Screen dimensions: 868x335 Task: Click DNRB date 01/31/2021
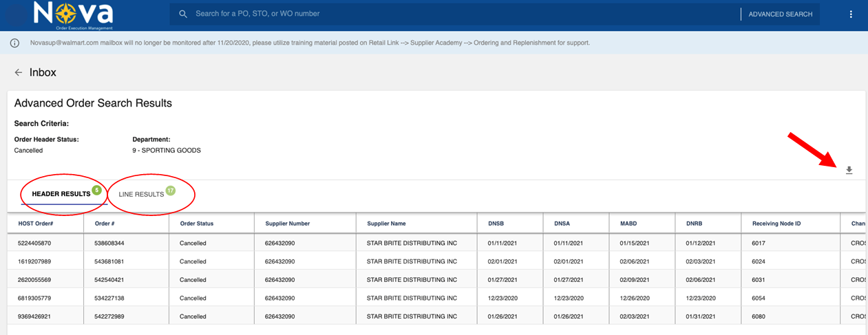point(701,316)
